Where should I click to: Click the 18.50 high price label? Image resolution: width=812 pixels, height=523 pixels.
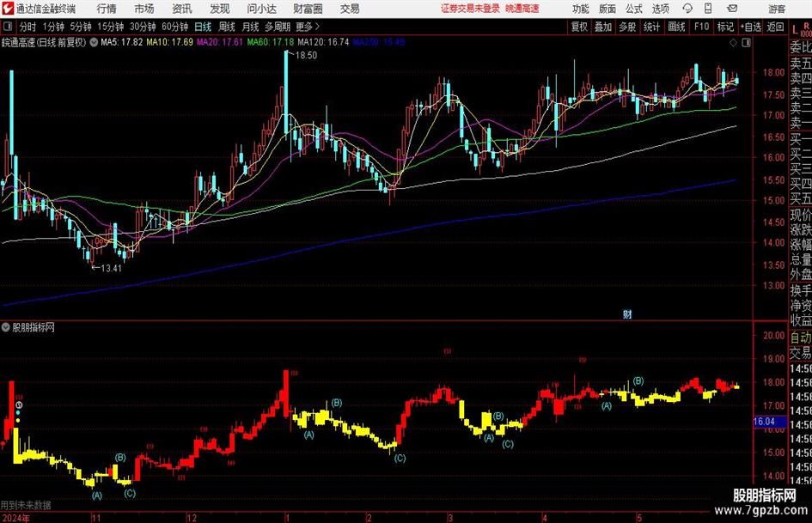(306, 55)
